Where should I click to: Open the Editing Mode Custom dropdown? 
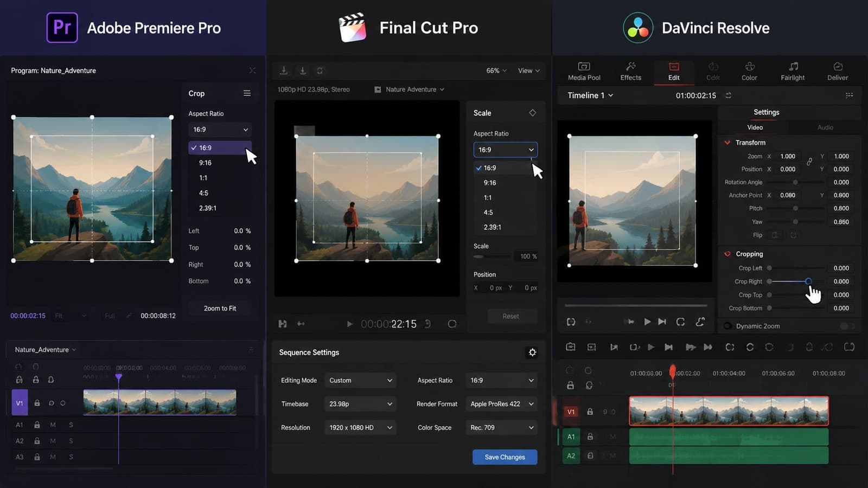point(360,380)
